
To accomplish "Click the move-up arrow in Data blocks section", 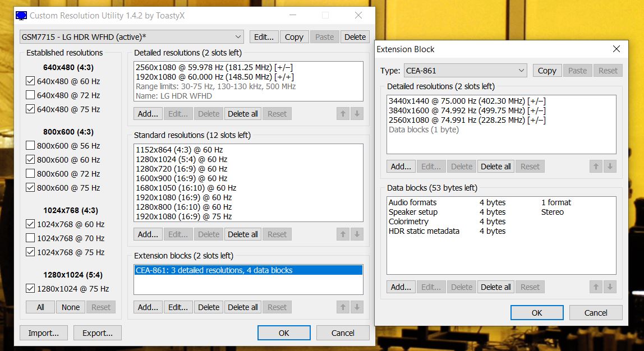I will click(596, 287).
